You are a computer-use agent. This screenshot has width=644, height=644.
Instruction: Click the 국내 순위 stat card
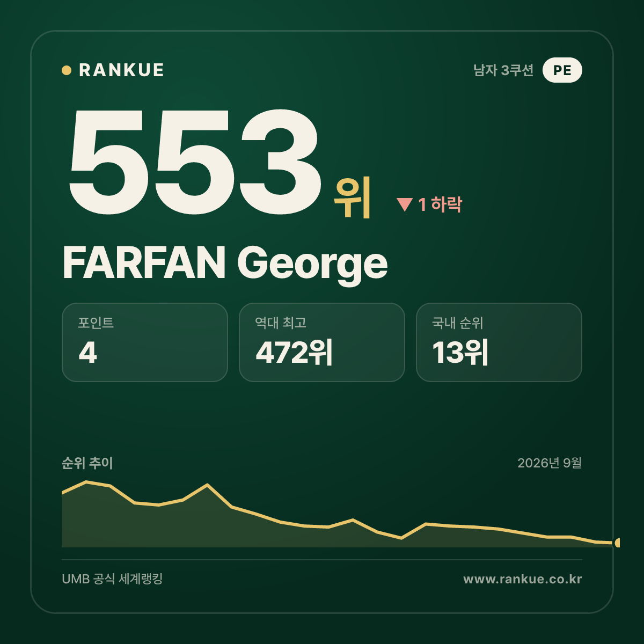(x=499, y=342)
